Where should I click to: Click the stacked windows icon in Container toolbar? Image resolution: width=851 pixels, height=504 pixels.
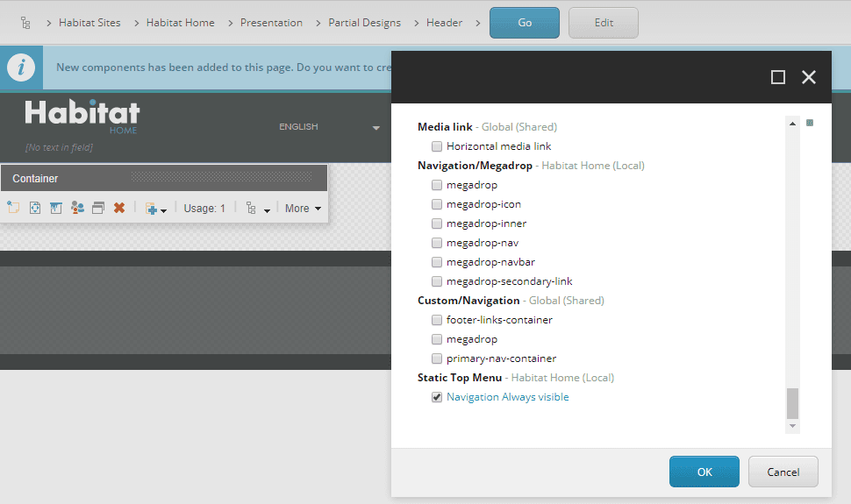point(98,208)
